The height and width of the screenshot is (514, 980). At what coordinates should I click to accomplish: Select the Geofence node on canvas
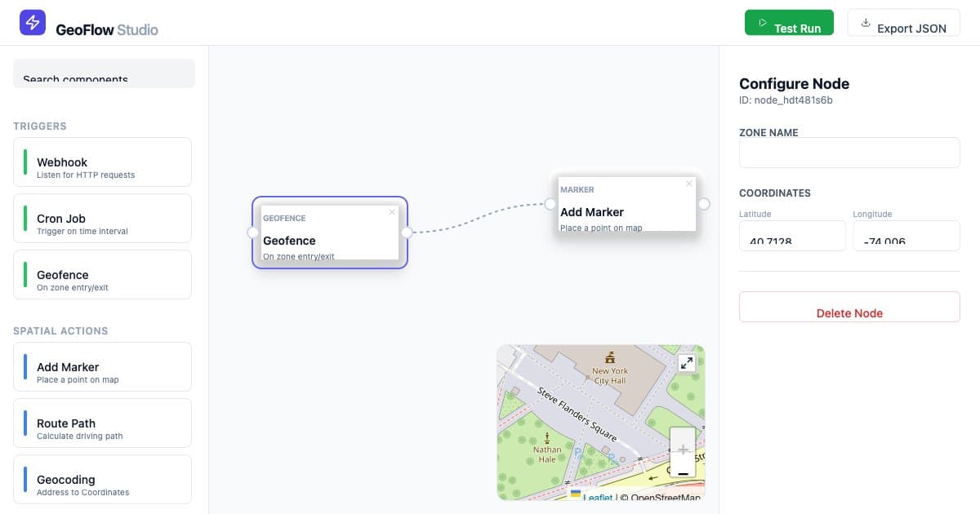[x=329, y=233]
